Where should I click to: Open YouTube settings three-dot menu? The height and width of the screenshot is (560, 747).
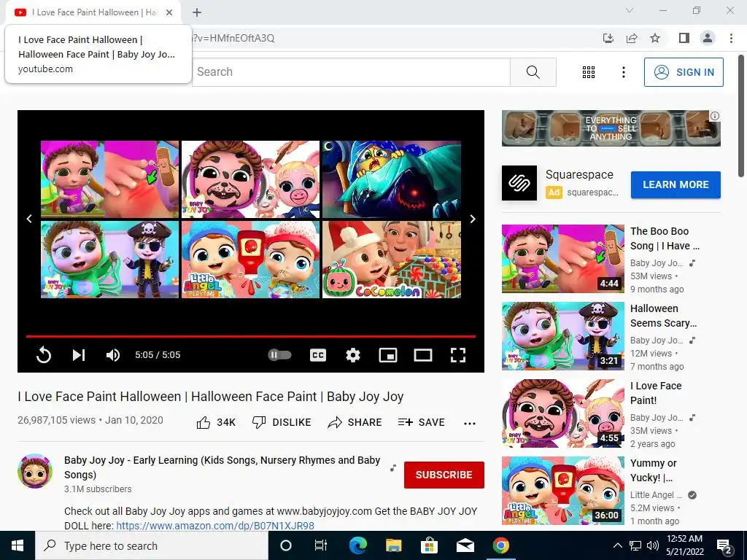623,72
